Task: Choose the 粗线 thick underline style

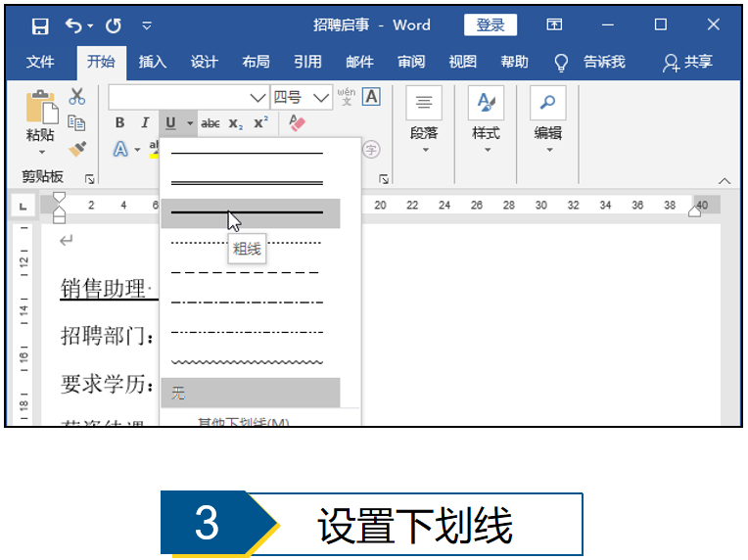Action: [x=251, y=213]
